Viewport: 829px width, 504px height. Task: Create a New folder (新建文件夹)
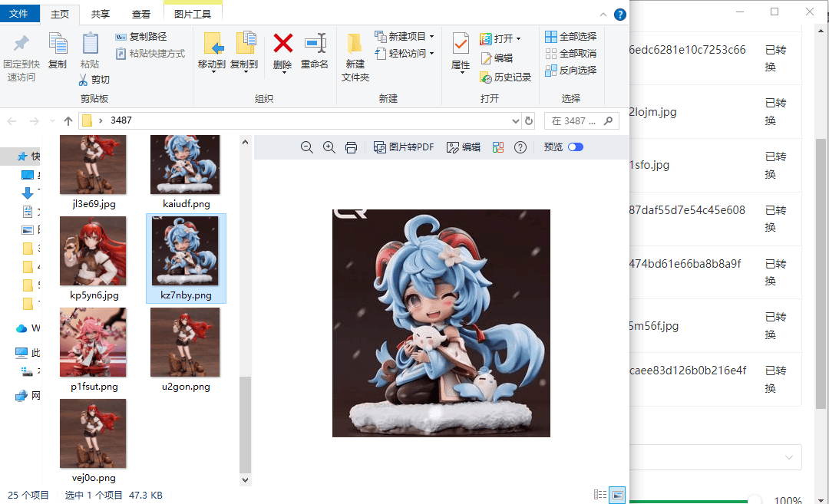[355, 57]
